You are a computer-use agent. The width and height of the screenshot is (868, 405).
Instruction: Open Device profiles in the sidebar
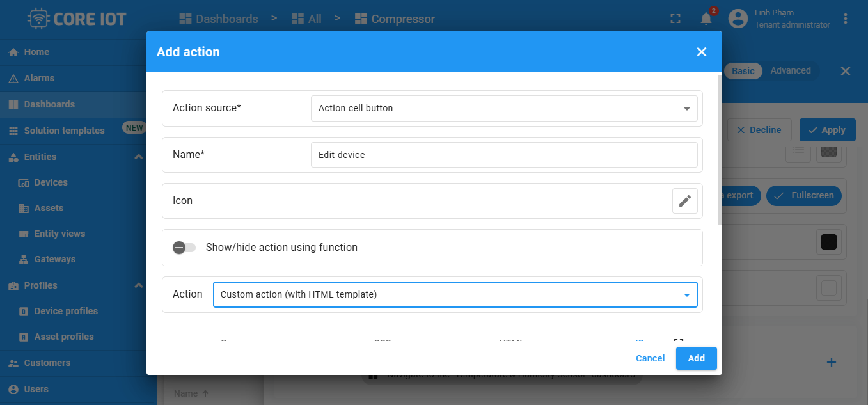point(66,312)
